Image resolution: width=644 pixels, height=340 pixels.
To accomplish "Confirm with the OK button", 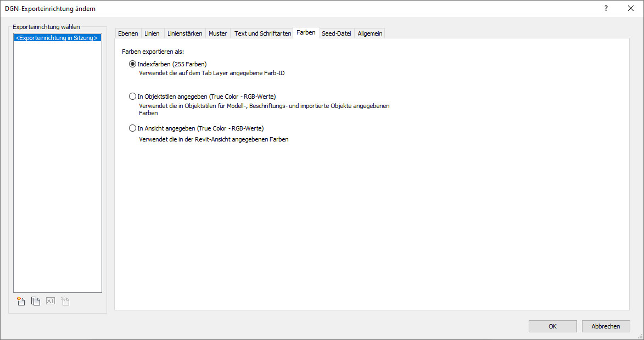I will pyautogui.click(x=552, y=326).
